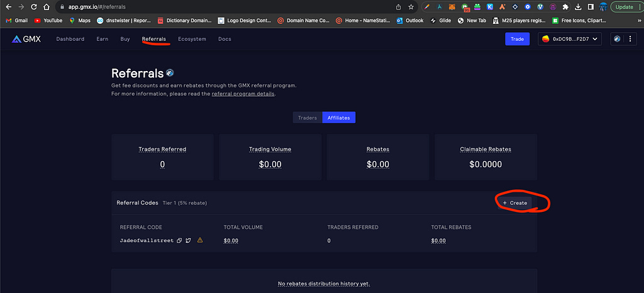Click No rebates distribution history yet text
This screenshot has height=293, width=644.
324,284
